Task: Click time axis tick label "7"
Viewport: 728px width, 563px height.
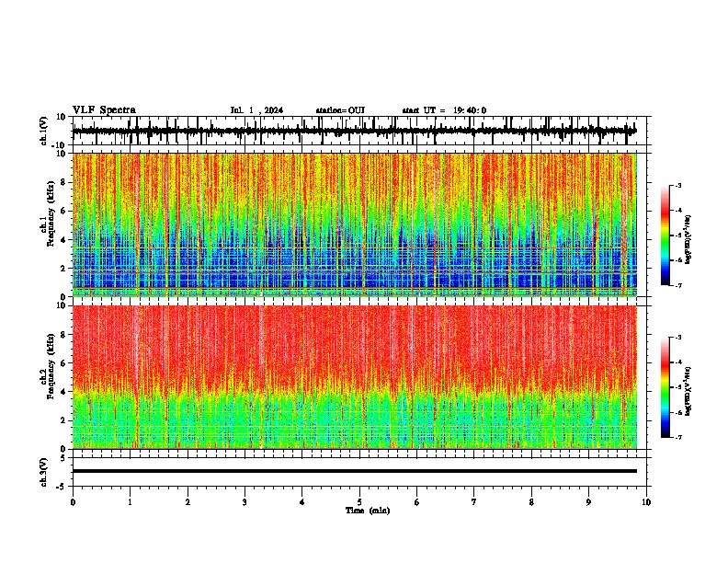Action: coord(474,502)
